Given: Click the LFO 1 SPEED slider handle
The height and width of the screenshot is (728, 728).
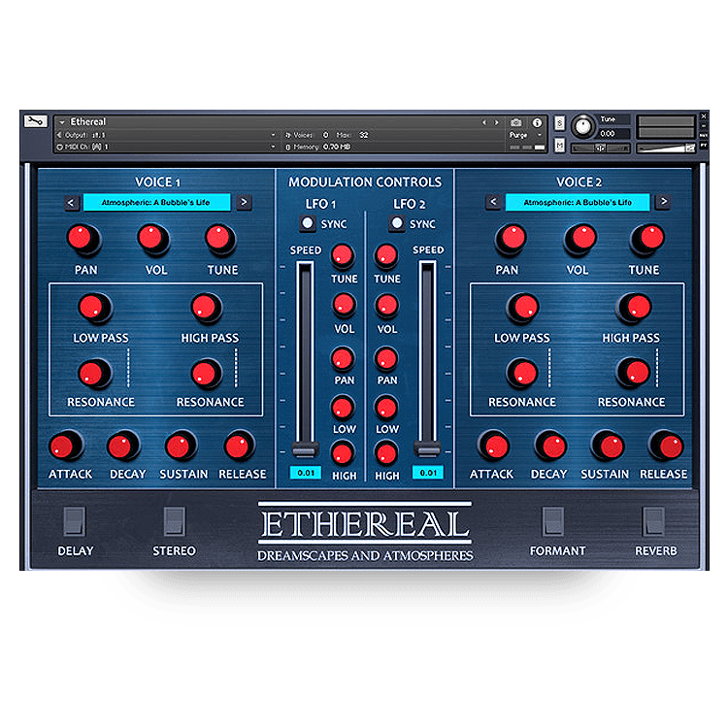Looking at the screenshot, I should pos(305,450).
